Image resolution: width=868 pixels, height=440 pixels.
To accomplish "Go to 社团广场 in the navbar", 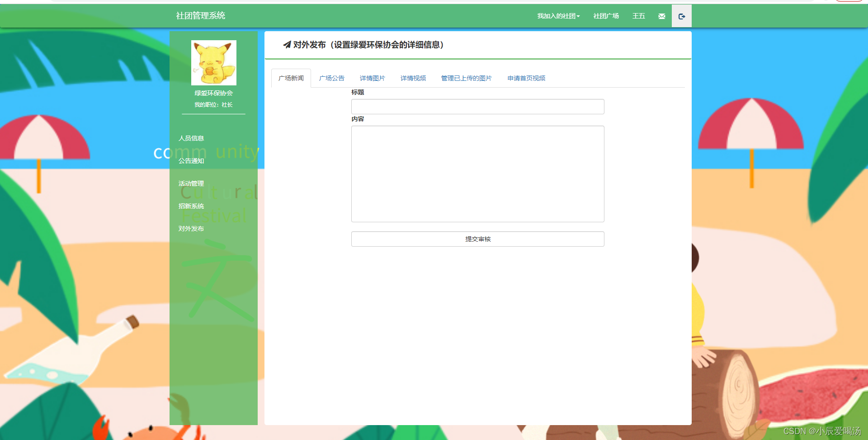I will point(606,16).
